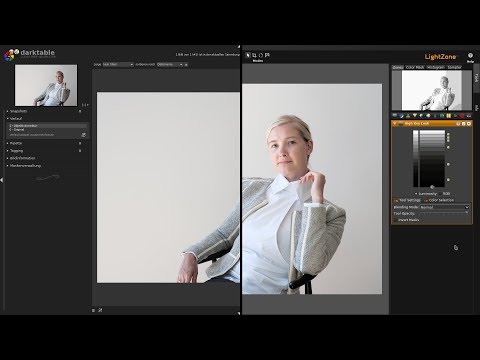The height and width of the screenshot is (360, 480).
Task: Collapse the darktable top panel arrow
Action: 239,47
